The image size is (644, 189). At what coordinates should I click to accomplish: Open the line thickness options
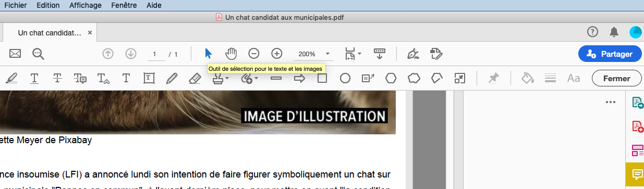tap(551, 78)
